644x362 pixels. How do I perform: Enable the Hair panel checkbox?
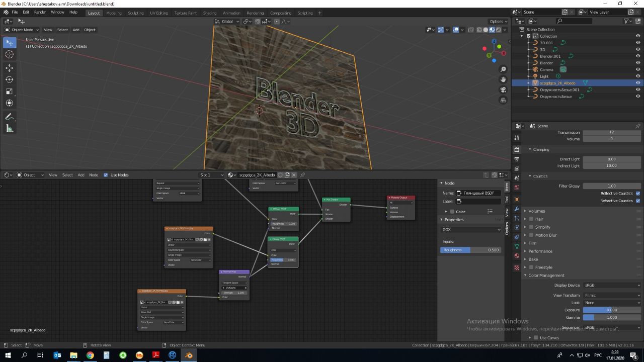[531, 219]
